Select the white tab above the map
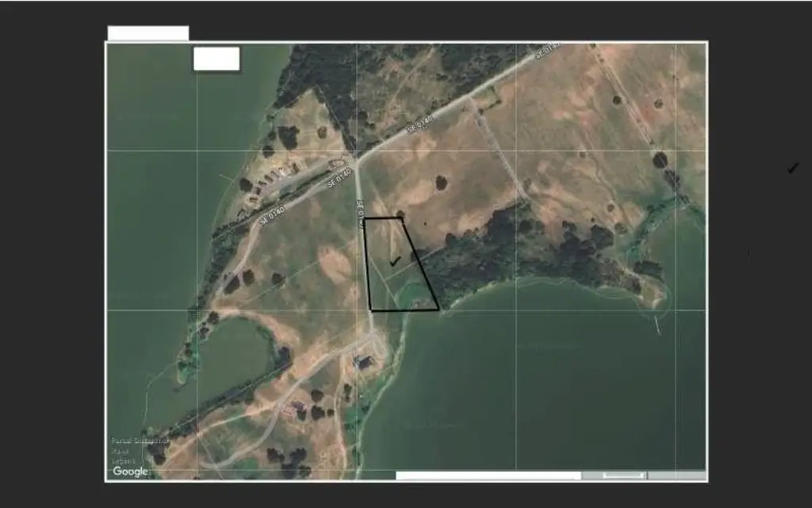This screenshot has height=508, width=812. (148, 33)
